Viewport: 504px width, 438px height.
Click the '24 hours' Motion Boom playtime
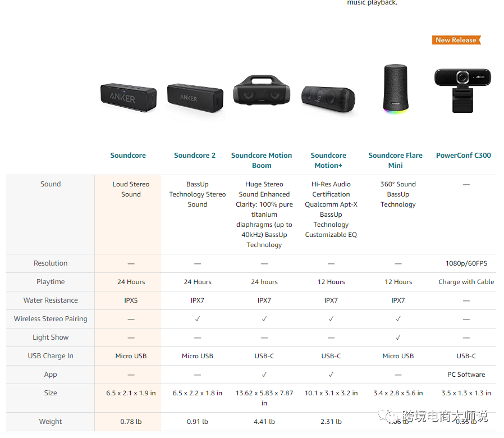point(264,282)
